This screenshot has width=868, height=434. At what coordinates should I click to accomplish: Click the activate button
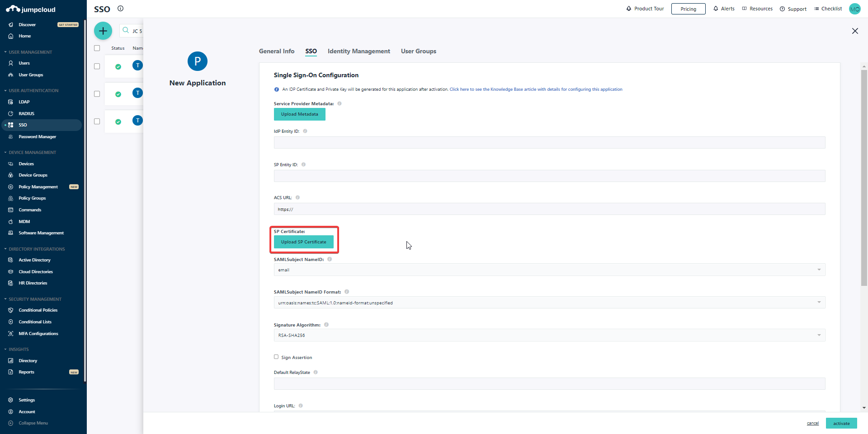tap(841, 423)
